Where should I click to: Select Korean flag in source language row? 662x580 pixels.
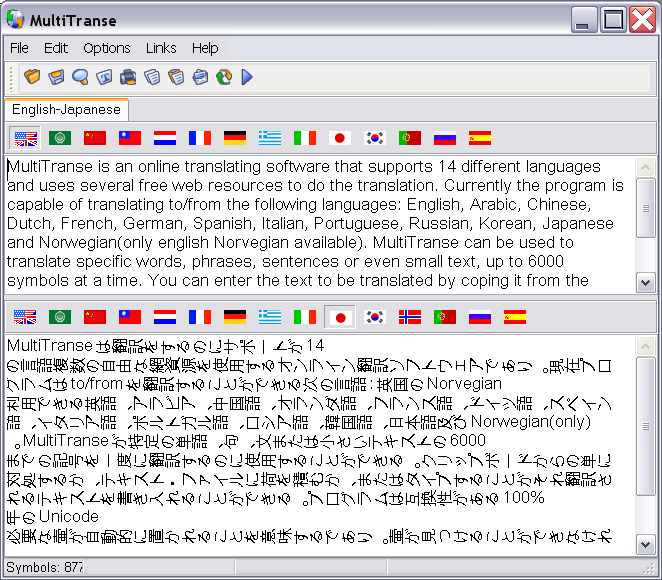tap(374, 138)
